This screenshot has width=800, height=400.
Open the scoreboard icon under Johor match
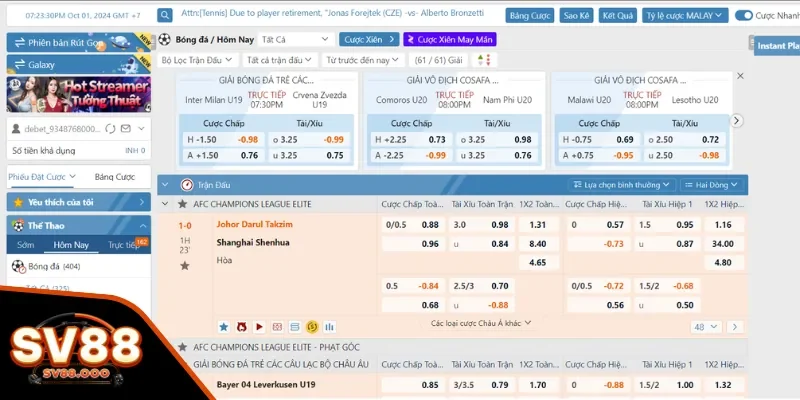(x=277, y=327)
